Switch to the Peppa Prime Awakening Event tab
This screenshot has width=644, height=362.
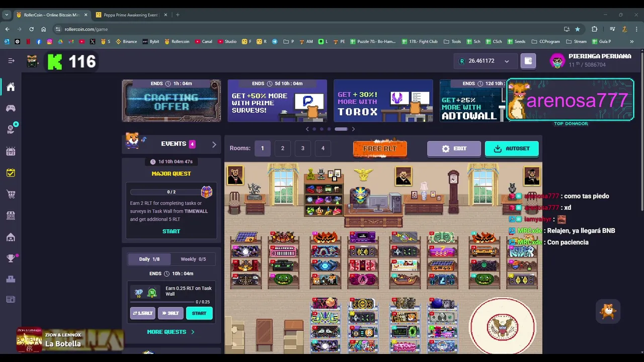click(130, 15)
